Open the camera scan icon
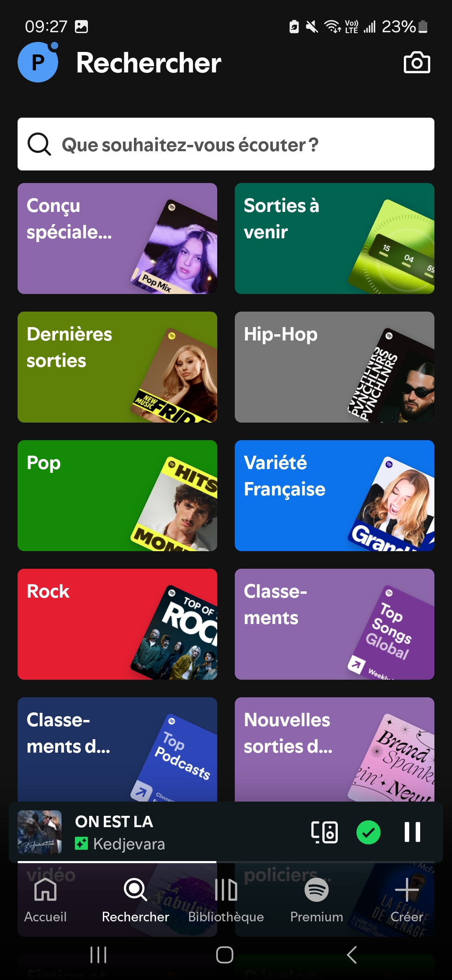Viewport: 452px width, 980px height. pos(416,63)
